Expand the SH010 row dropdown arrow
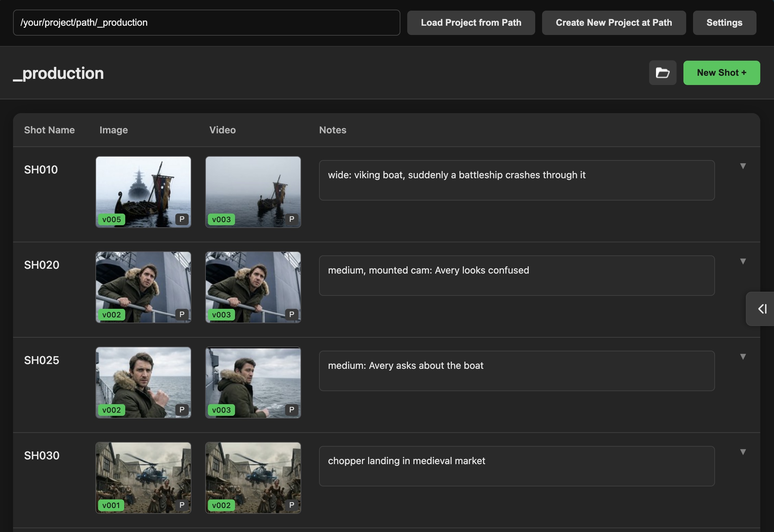Screen dimensions: 774x532 point(743,166)
